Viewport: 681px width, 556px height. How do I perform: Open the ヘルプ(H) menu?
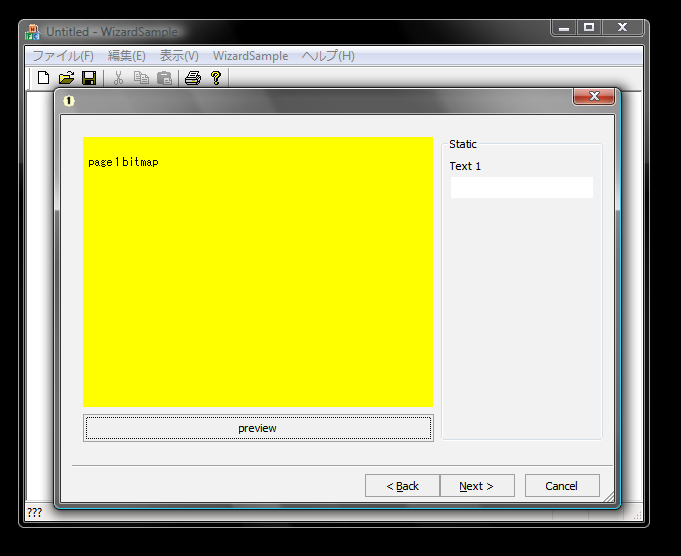[328, 56]
